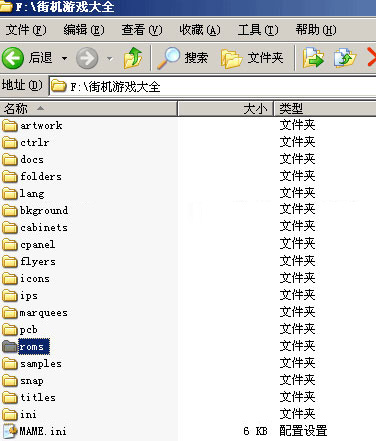The height and width of the screenshot is (441, 376).
Task: Select the ips folder icon
Action: [10, 296]
